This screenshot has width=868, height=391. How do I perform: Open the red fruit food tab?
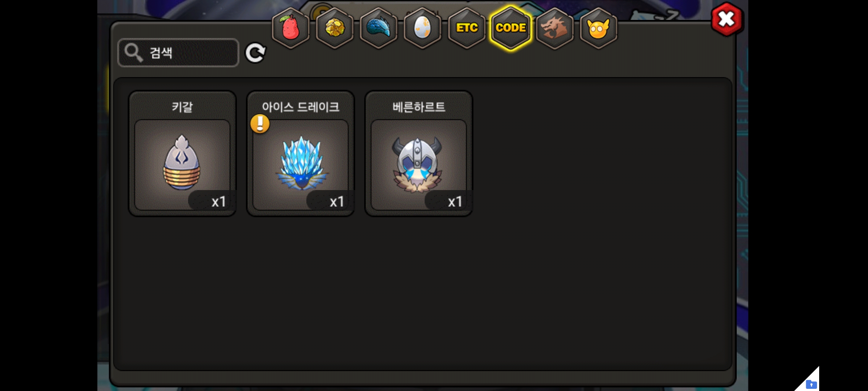click(290, 28)
